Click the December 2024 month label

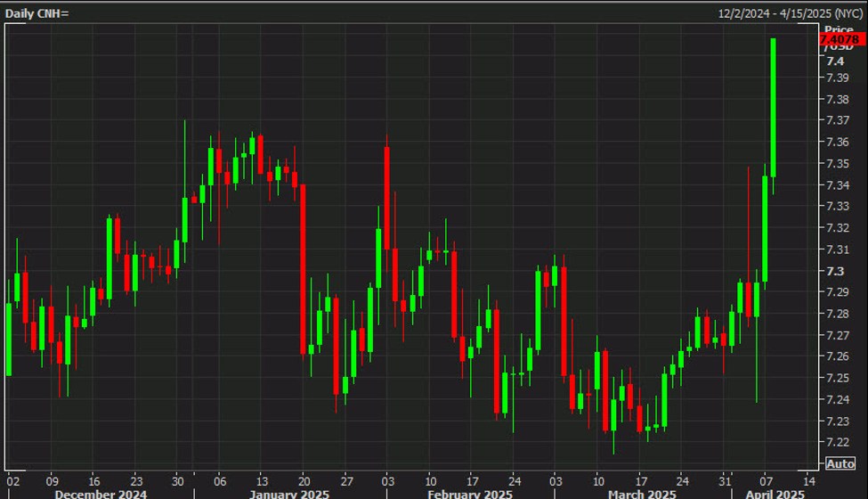tap(101, 494)
